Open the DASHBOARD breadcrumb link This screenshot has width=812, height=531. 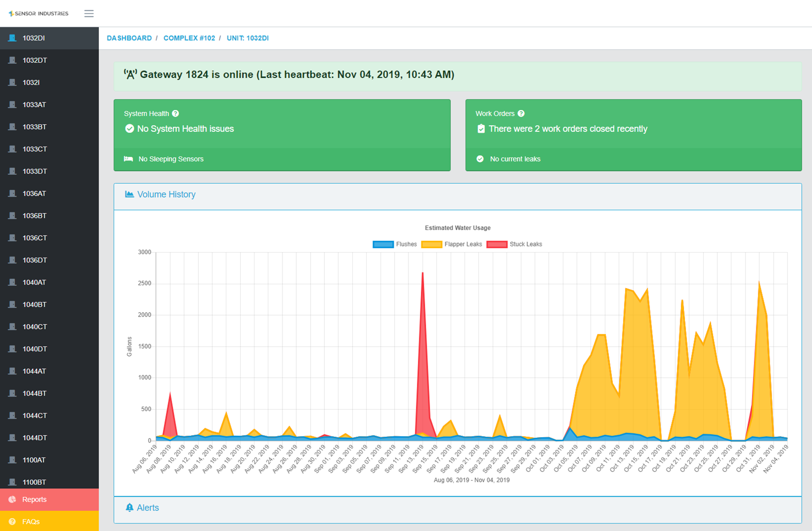[x=129, y=38]
